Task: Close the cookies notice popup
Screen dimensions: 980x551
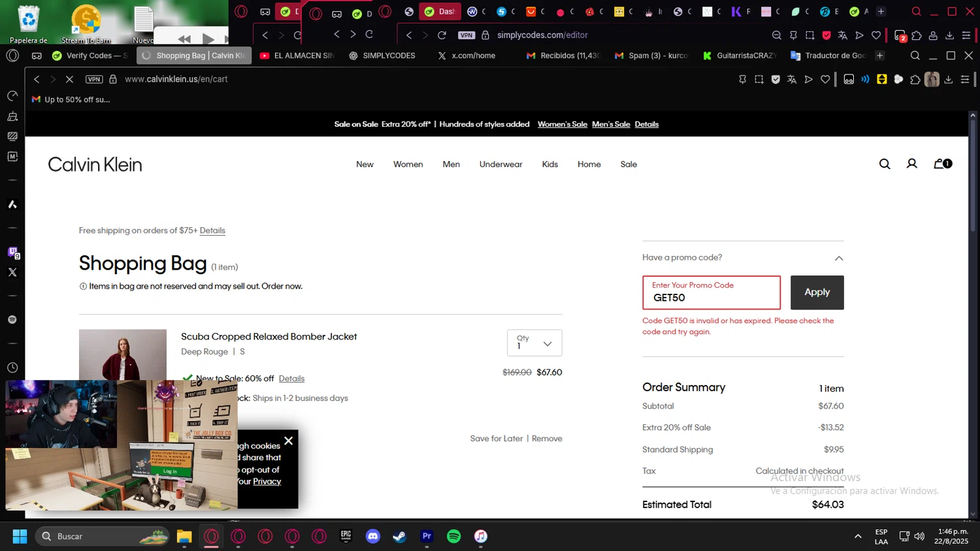Action: (288, 441)
